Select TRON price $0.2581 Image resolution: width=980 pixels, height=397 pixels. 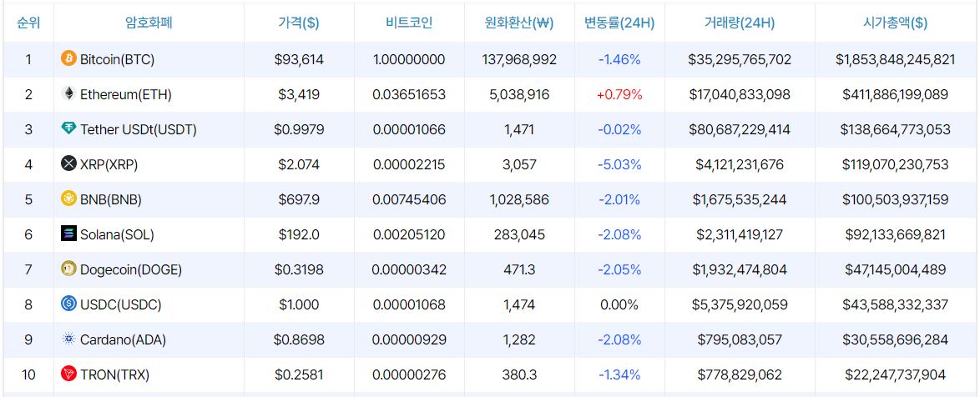coord(299,374)
